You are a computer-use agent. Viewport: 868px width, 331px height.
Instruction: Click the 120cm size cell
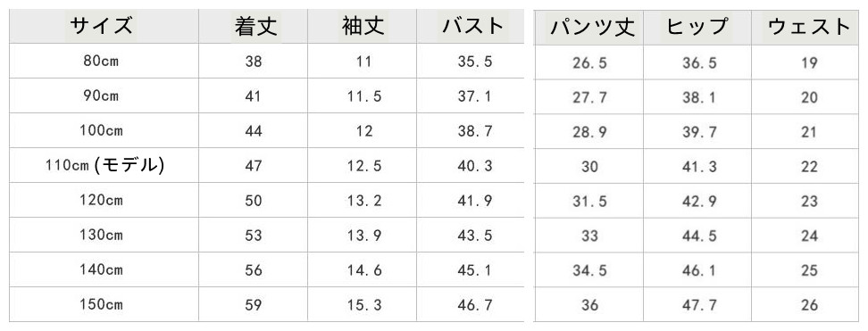101,201
